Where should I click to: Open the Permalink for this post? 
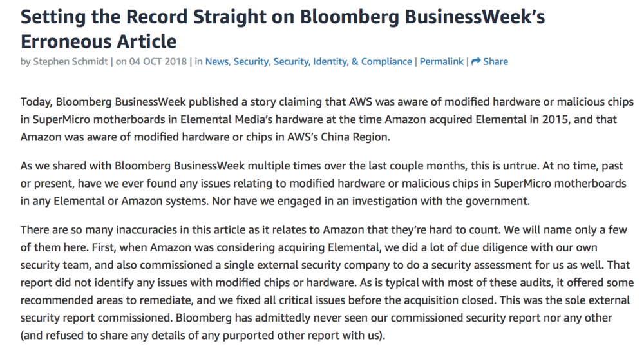442,62
